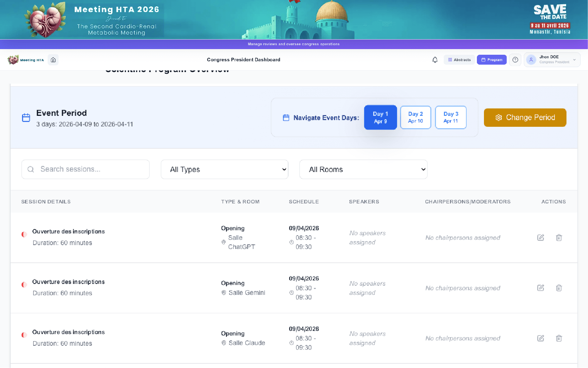This screenshot has height=368, width=588.
Task: Open the All Rooms dropdown
Action: (363, 170)
